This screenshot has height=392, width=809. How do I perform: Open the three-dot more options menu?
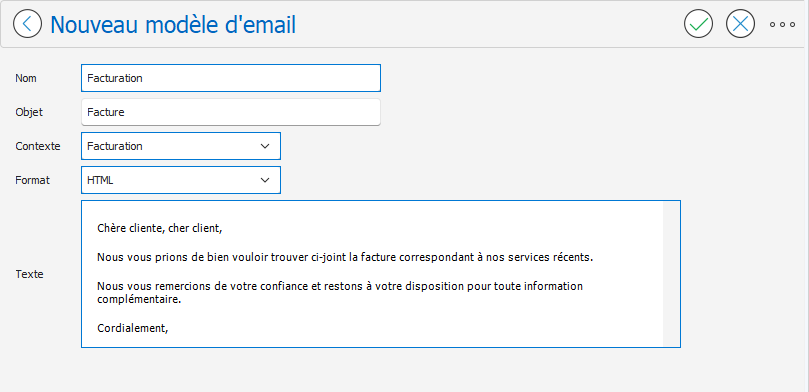[782, 24]
